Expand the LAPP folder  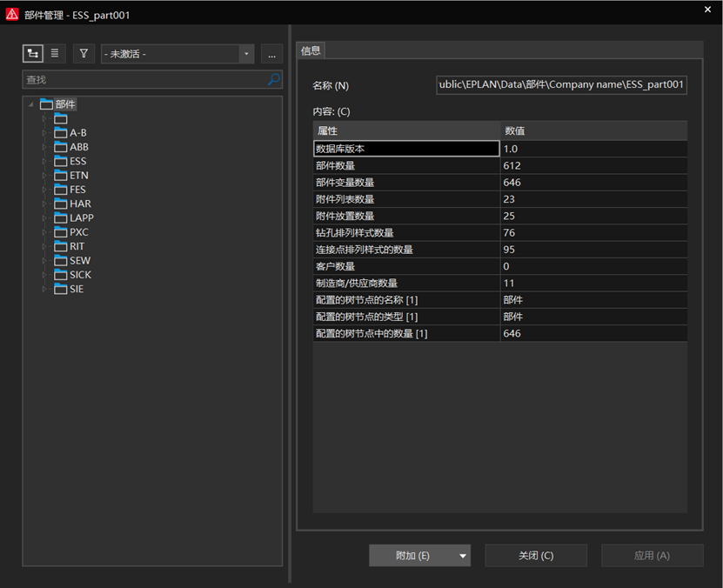click(44, 218)
